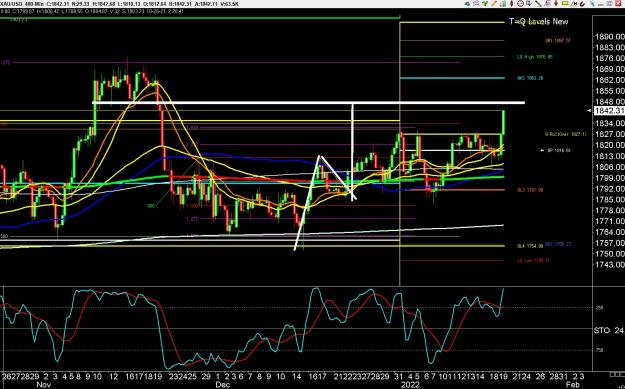625x389 pixels.
Task: Click the zoom pointer icon in the toolbar
Action: [x=529, y=4]
